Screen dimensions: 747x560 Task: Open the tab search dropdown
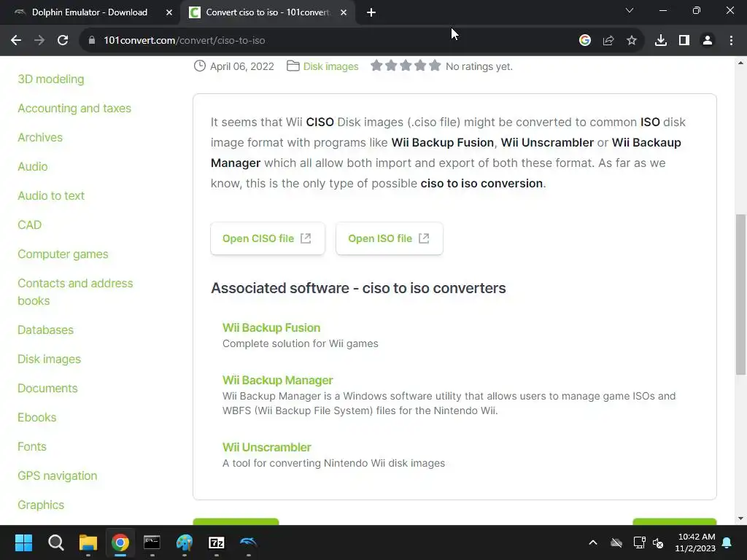[x=630, y=10]
